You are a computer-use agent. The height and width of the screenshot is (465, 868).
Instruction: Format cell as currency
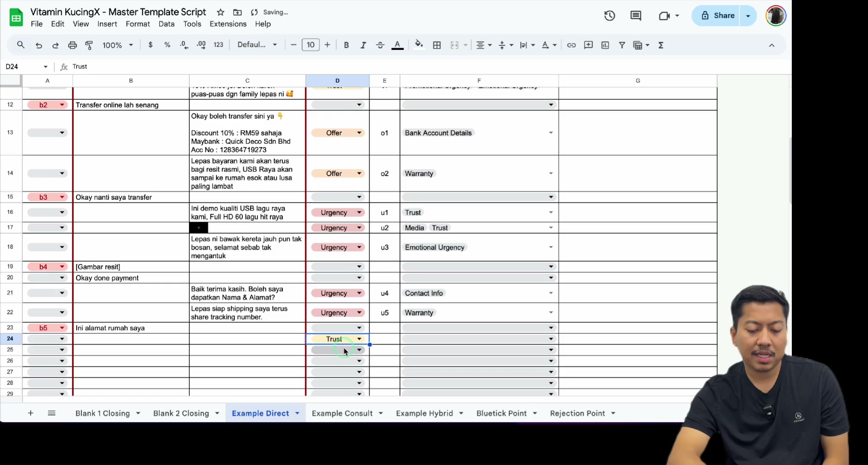pyautogui.click(x=150, y=45)
